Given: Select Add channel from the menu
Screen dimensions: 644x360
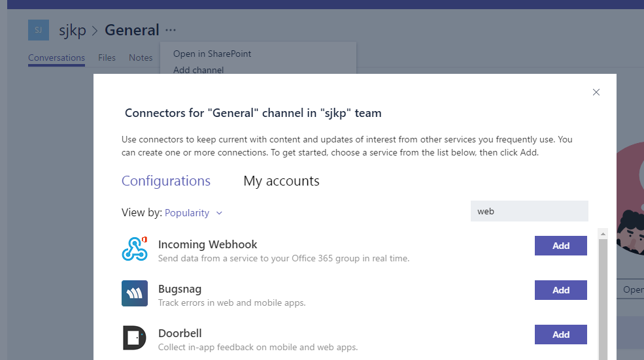Looking at the screenshot, I should tap(198, 70).
